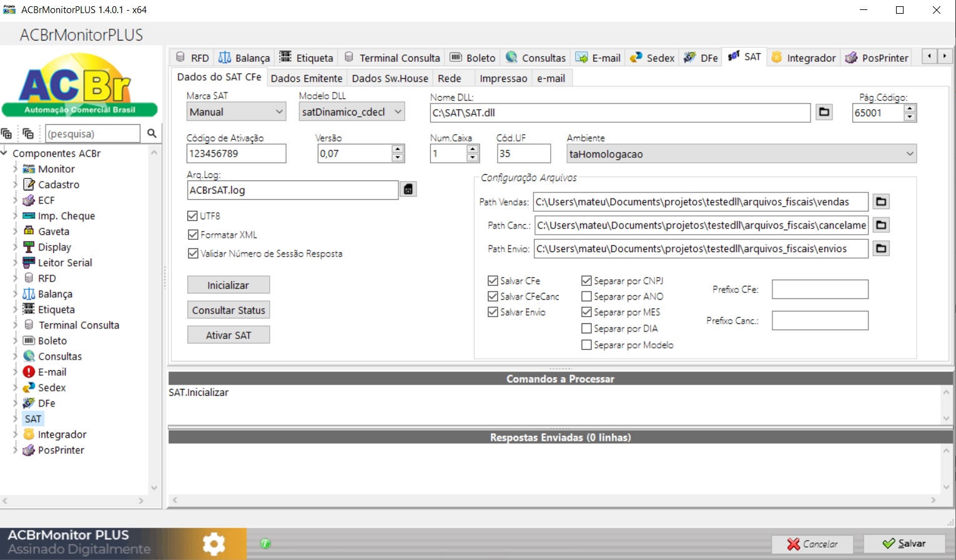Click the Display icon in tree

pyautogui.click(x=29, y=247)
